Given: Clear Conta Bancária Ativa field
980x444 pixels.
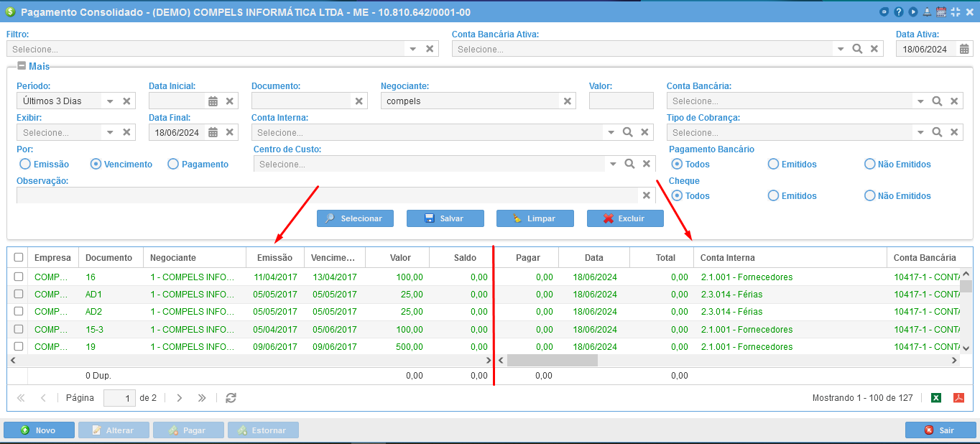Looking at the screenshot, I should pos(874,49).
